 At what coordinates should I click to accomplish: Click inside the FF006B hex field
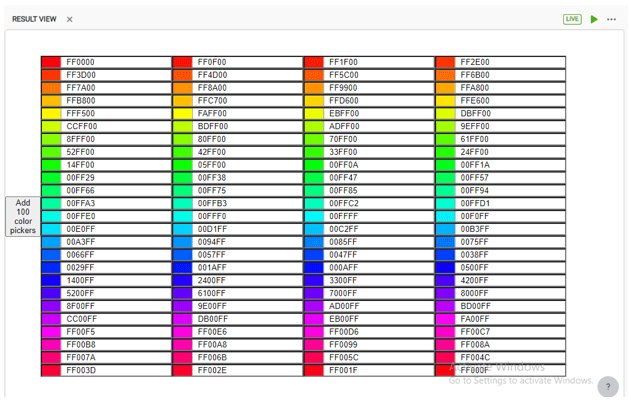click(248, 357)
